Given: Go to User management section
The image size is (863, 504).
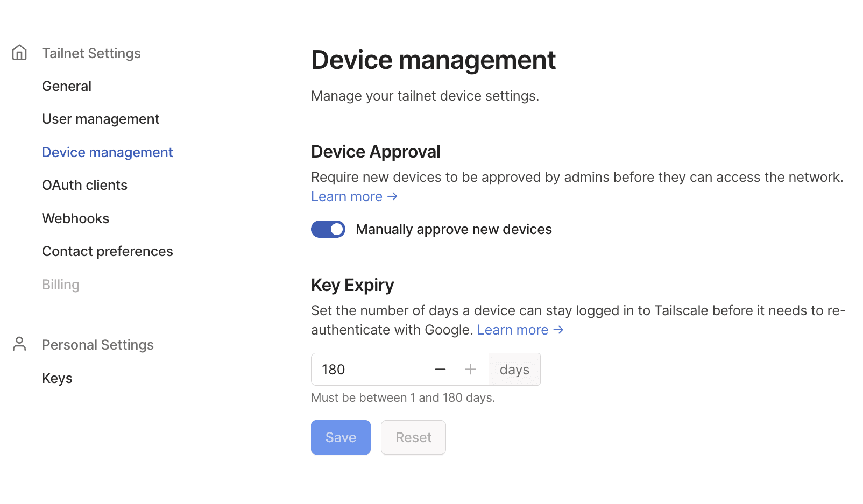Looking at the screenshot, I should [101, 119].
